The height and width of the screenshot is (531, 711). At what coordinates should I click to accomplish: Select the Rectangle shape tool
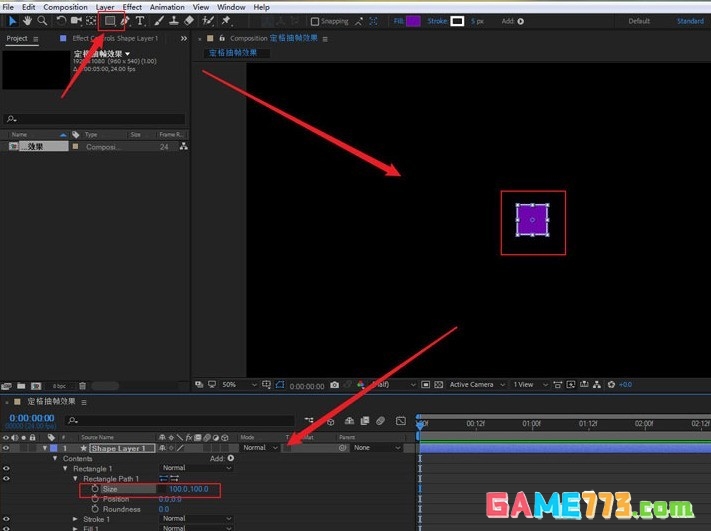[110, 20]
